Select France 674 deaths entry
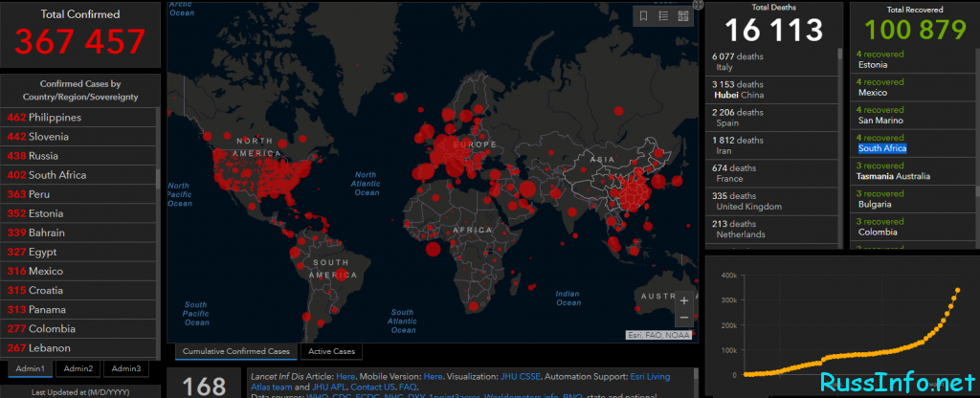 click(771, 173)
